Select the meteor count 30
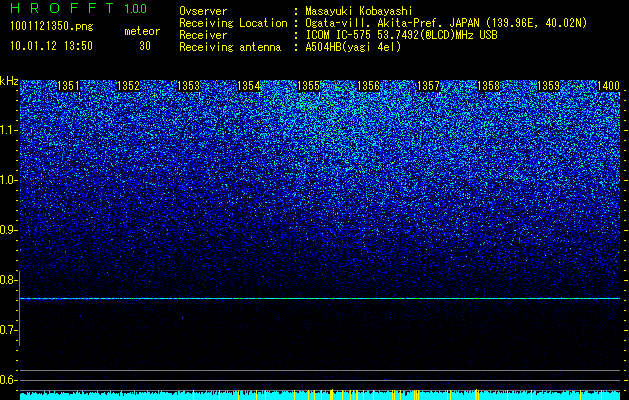The width and height of the screenshot is (629, 400). [145, 46]
